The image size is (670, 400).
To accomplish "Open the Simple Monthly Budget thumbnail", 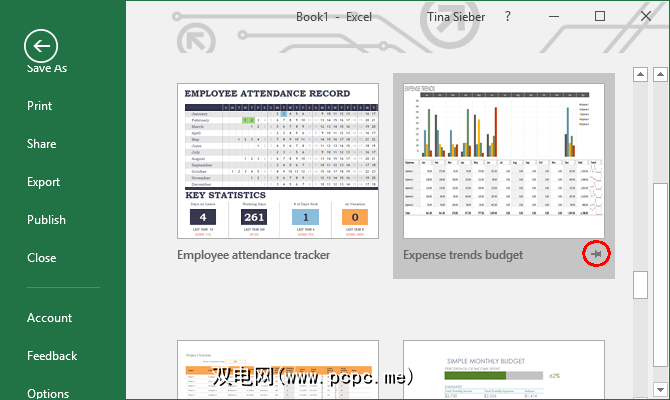I will [x=504, y=370].
